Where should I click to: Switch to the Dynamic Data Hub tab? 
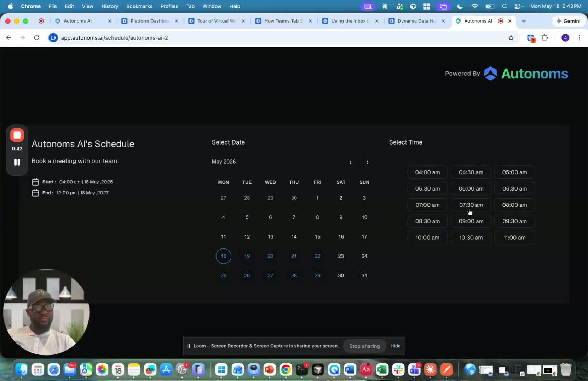(417, 21)
